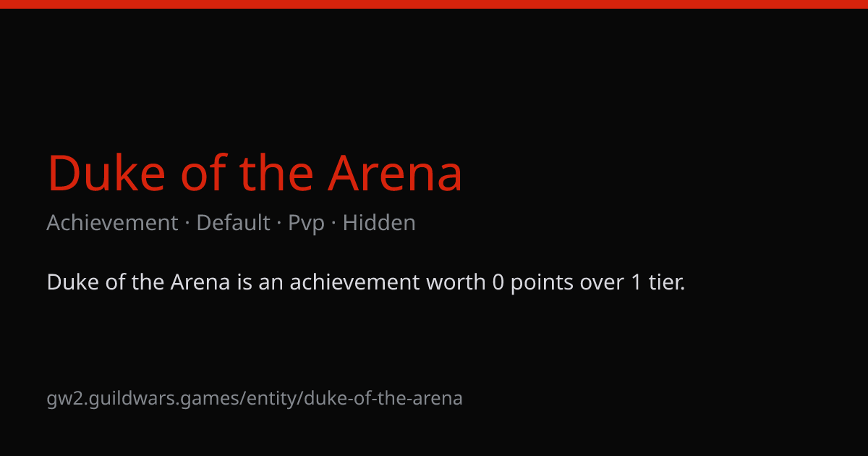Image resolution: width=868 pixels, height=456 pixels.
Task: Select the Default category label
Action: 233,223
